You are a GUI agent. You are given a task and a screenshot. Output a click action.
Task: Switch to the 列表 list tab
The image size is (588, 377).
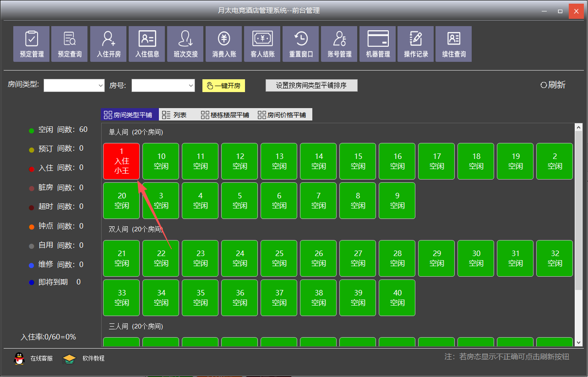tap(175, 115)
